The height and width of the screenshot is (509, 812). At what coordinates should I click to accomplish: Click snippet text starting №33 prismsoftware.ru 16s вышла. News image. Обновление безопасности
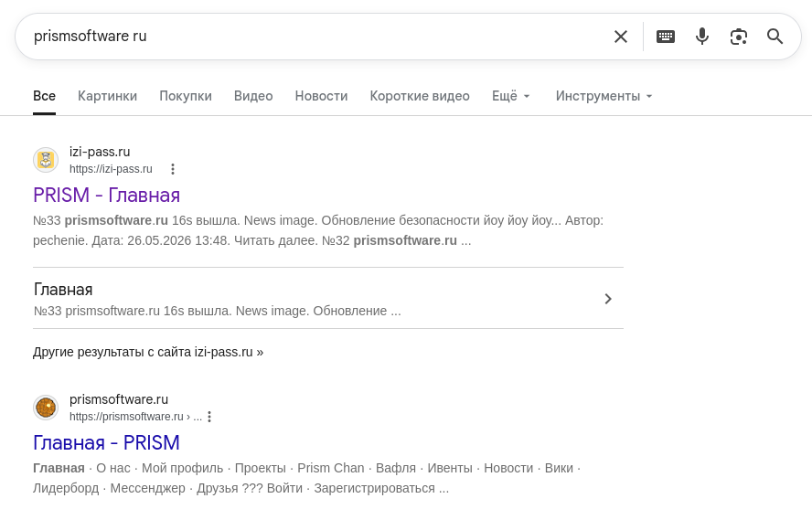[x=318, y=230]
